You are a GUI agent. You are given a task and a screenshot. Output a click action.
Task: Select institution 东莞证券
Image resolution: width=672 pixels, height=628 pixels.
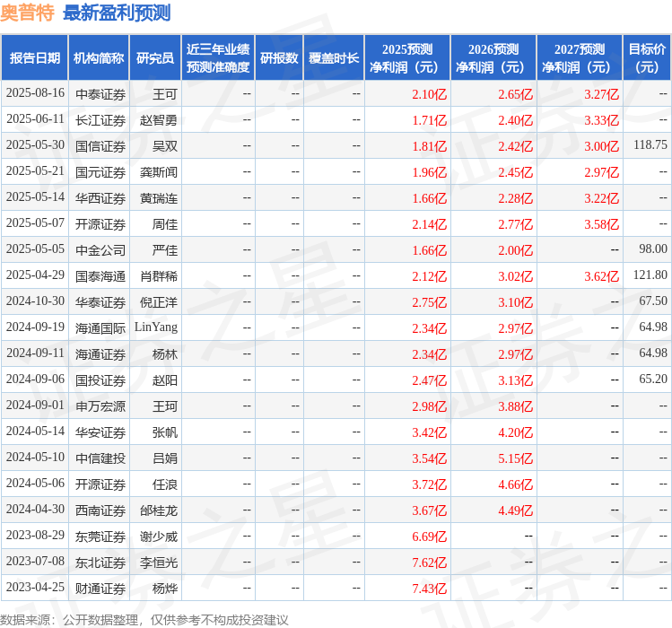100,536
